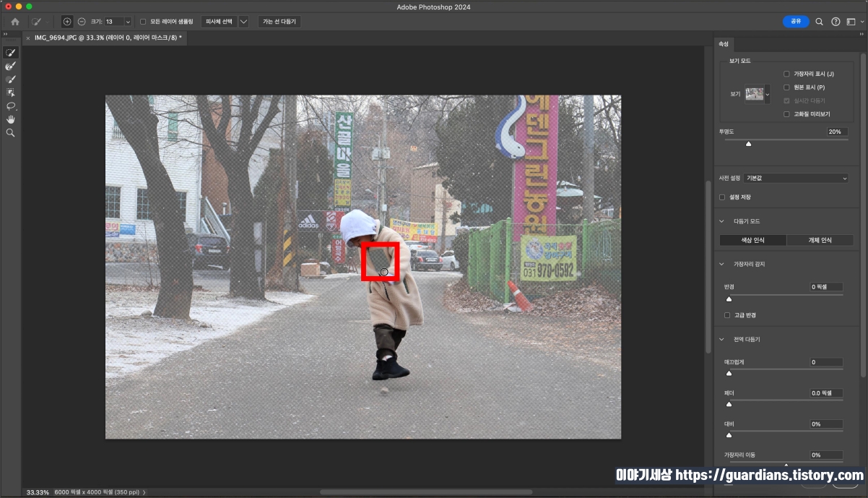
Task: Click the 투명도 20% value field
Action: pyautogui.click(x=837, y=132)
